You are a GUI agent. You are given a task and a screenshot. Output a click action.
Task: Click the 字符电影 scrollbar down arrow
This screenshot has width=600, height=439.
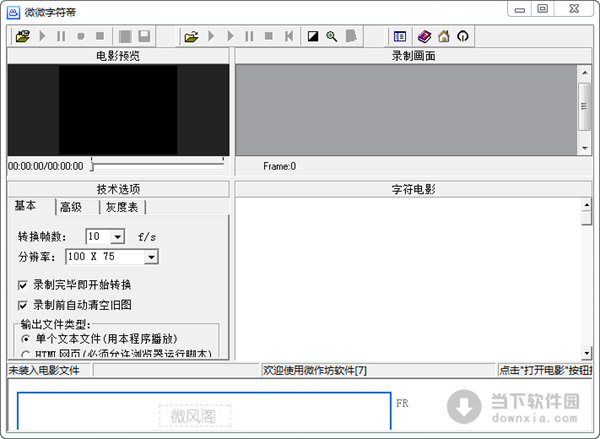586,353
